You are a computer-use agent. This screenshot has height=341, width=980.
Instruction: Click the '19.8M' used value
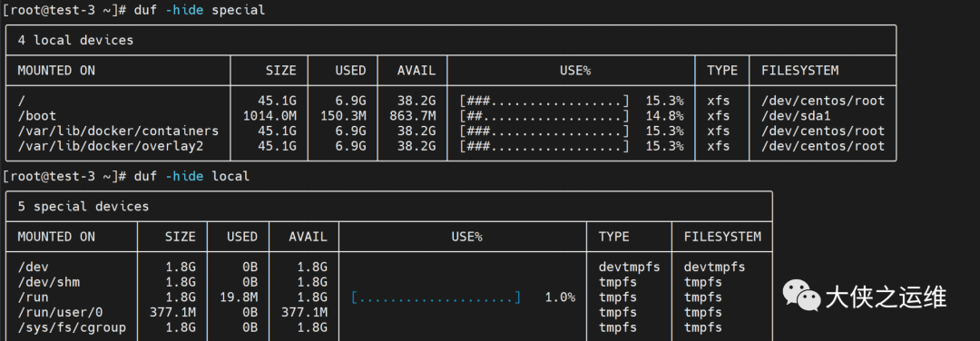click(x=239, y=297)
